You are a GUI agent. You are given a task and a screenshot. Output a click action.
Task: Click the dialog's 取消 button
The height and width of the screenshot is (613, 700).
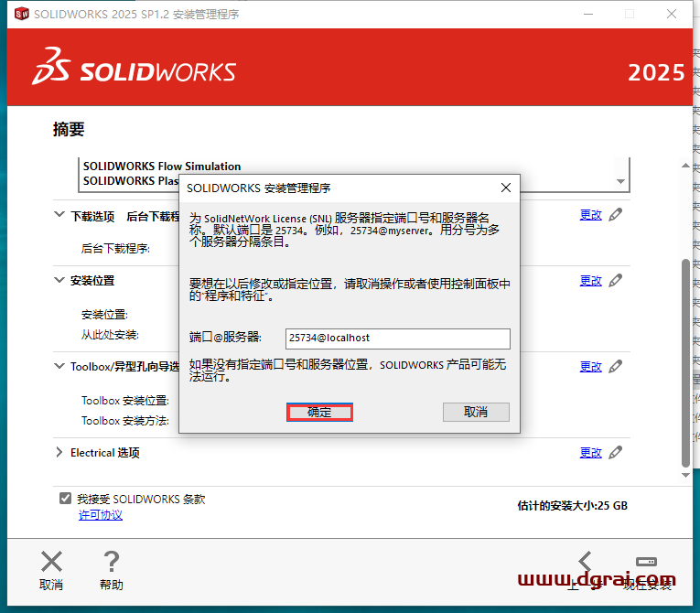(476, 412)
